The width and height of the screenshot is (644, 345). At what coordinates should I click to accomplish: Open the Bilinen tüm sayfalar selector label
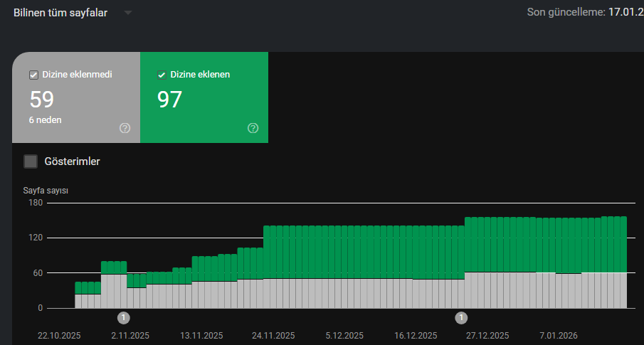(x=60, y=13)
